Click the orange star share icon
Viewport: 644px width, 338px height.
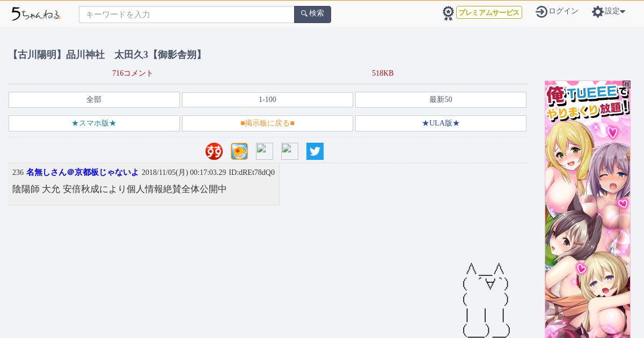(239, 151)
